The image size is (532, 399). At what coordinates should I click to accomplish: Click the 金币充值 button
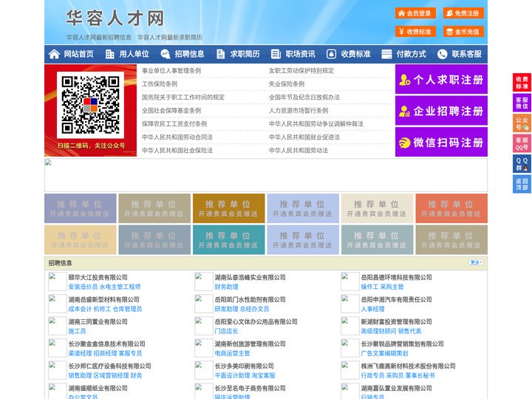[463, 32]
